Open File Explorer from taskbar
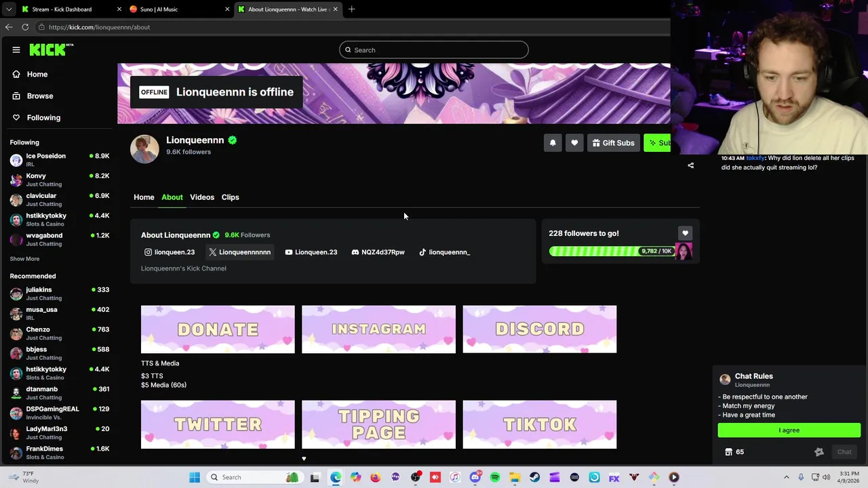868x488 pixels. tap(515, 477)
